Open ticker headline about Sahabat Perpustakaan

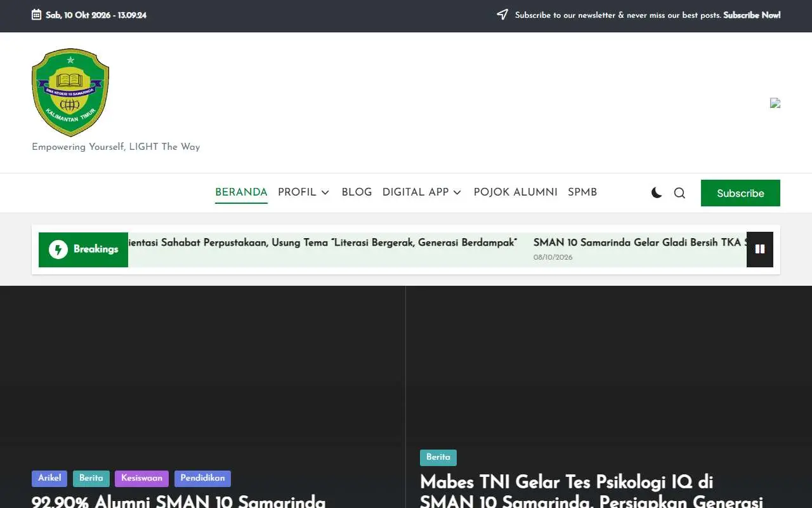[x=322, y=243]
